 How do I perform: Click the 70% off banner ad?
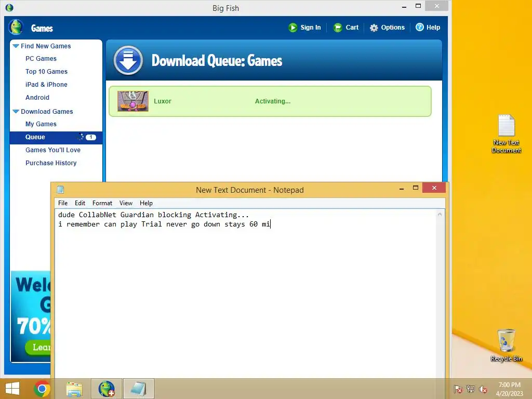point(31,316)
